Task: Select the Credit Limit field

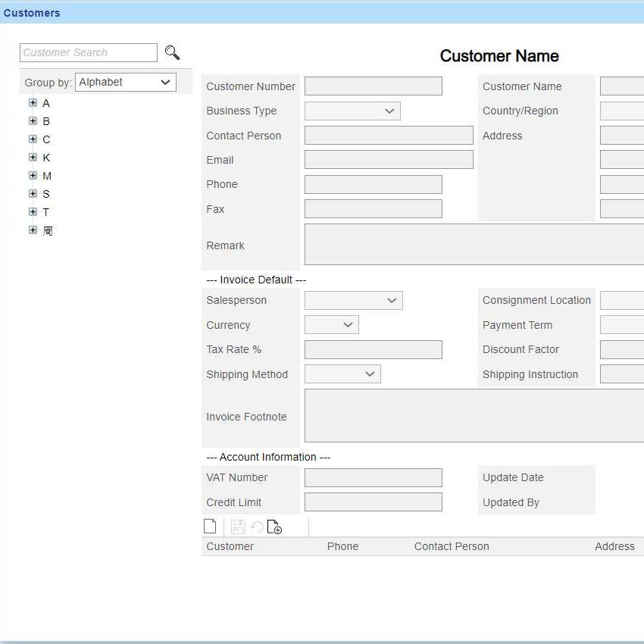Action: pos(374,502)
